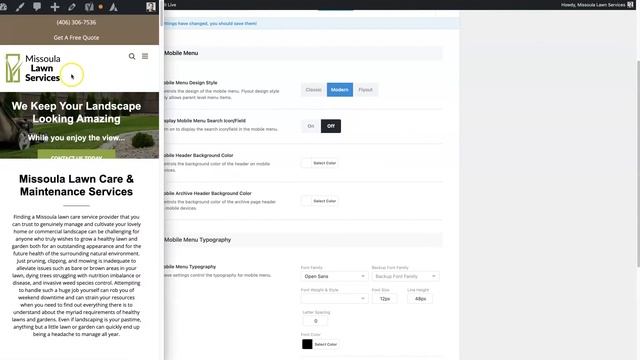
Task: Click the Contact Us Today button
Action: coord(76,154)
